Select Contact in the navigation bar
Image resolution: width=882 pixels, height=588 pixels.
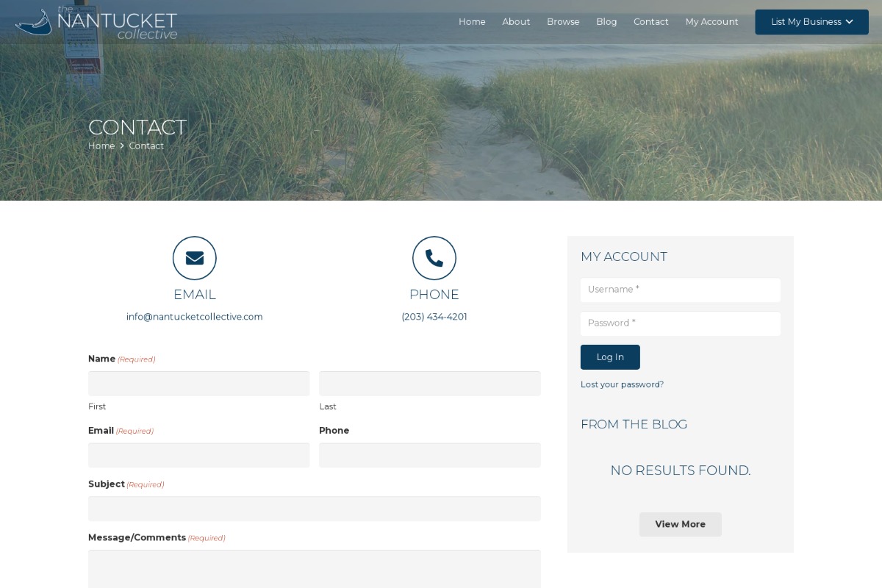[x=651, y=22]
